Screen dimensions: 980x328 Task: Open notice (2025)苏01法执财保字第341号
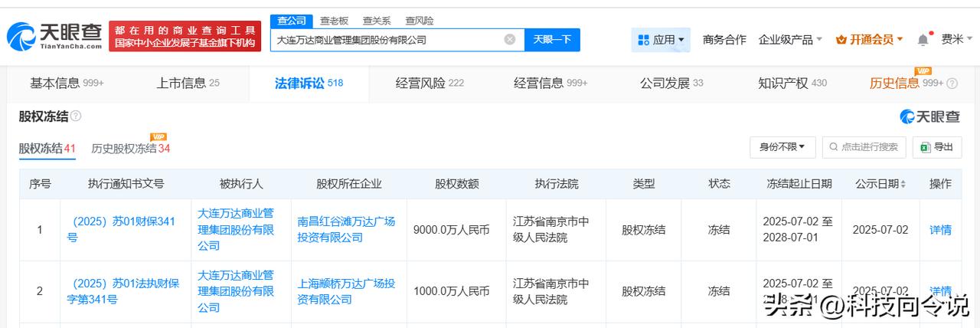point(124,291)
